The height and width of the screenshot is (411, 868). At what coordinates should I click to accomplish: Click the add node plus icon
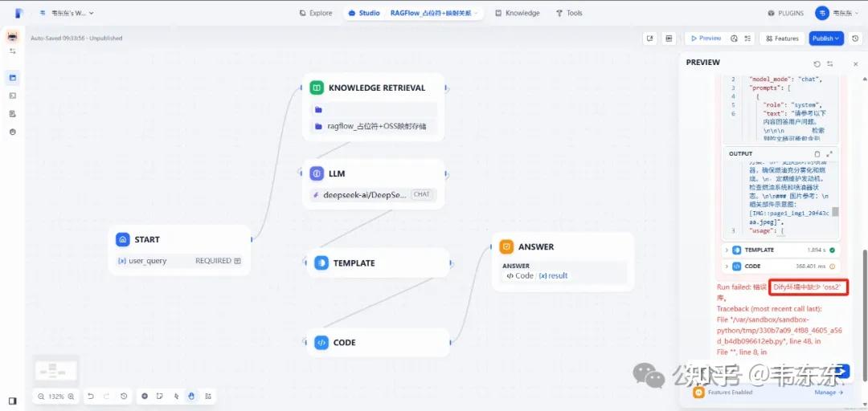[145, 396]
